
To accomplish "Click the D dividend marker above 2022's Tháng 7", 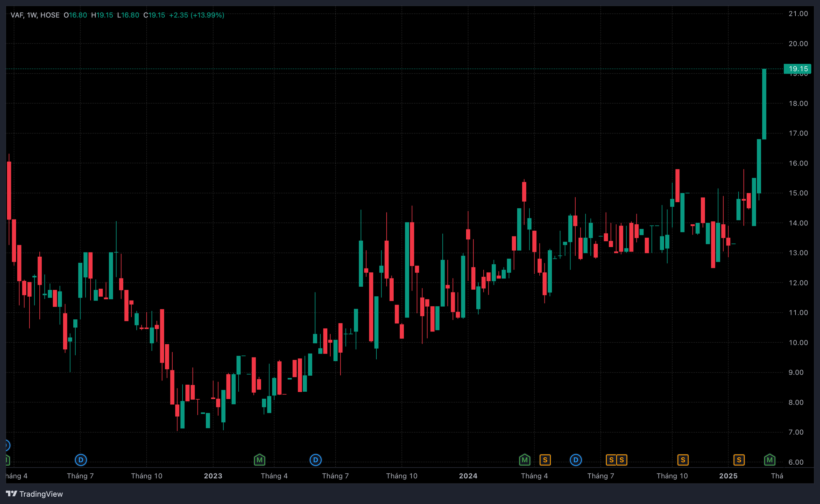I will pyautogui.click(x=81, y=460).
